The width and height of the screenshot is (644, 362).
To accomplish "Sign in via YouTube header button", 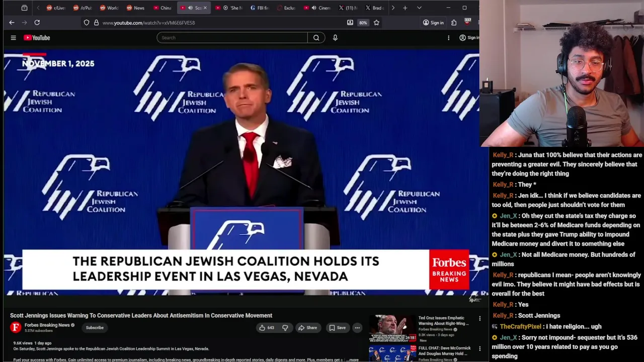I will 469,38.
